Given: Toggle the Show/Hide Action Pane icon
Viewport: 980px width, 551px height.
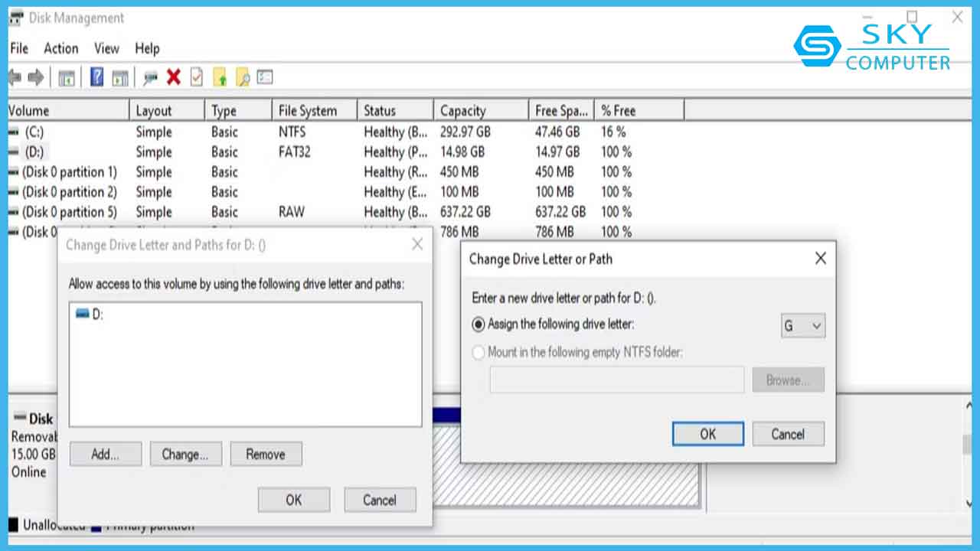Looking at the screenshot, I should 119,77.
